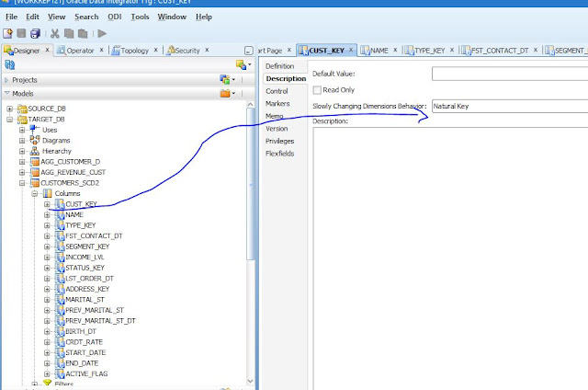Open the NAME editor tab
Viewport: 588px width, 390px height.
tap(379, 51)
